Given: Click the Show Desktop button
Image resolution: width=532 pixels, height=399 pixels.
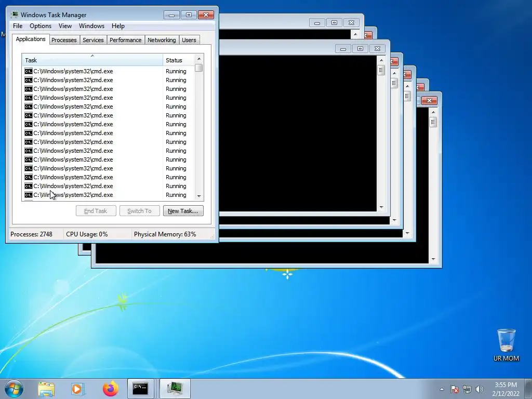Looking at the screenshot, I should coord(529,389).
